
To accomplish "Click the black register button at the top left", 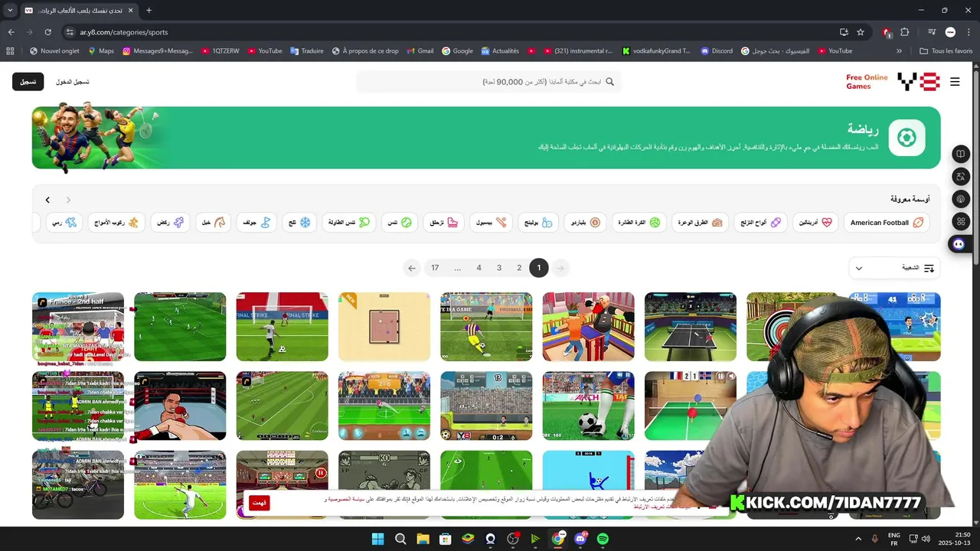I will click(28, 82).
